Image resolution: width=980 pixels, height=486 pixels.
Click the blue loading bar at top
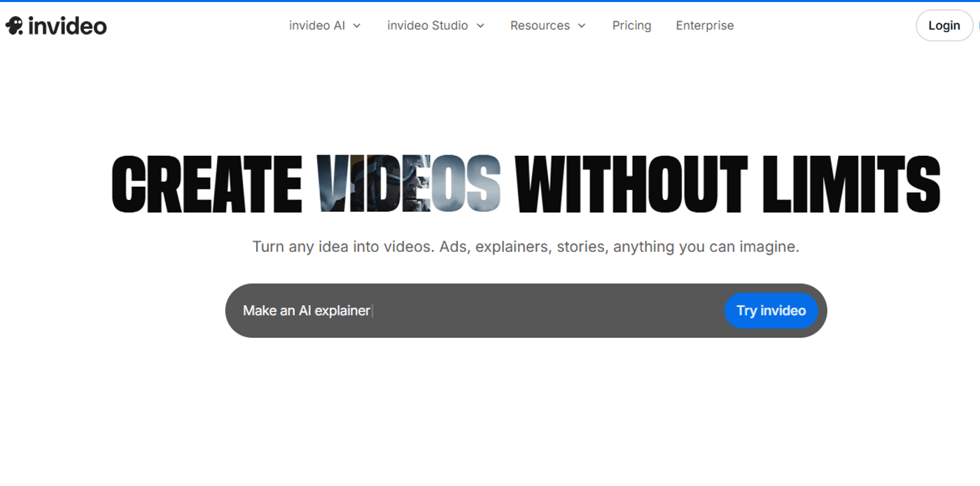point(490,1)
